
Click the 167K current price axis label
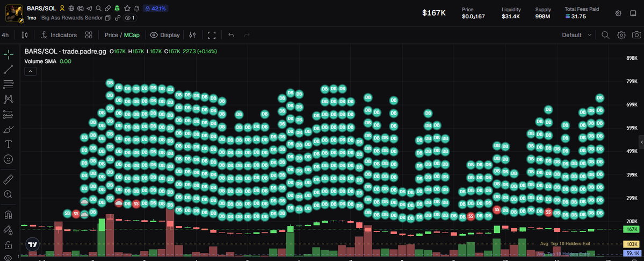(631, 229)
